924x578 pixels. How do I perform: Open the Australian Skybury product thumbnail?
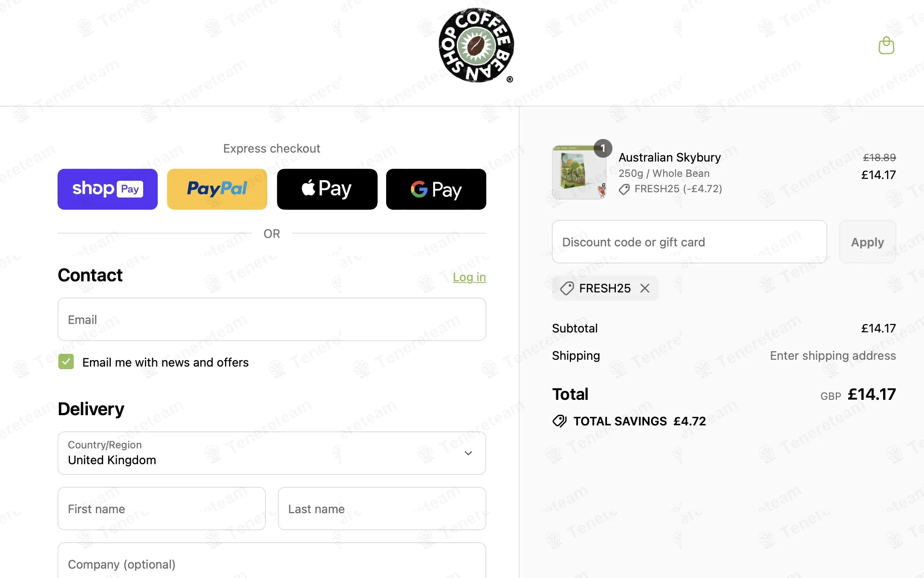click(x=579, y=172)
